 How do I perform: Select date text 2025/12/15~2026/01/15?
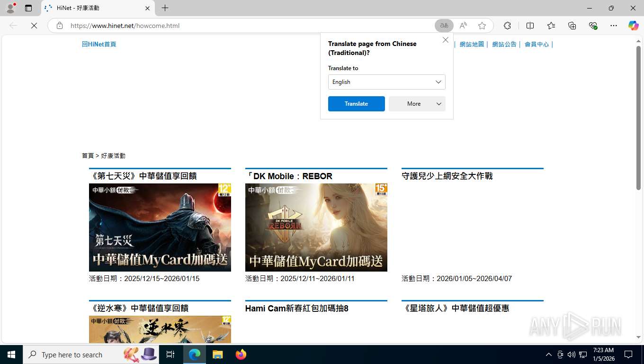[162, 279]
